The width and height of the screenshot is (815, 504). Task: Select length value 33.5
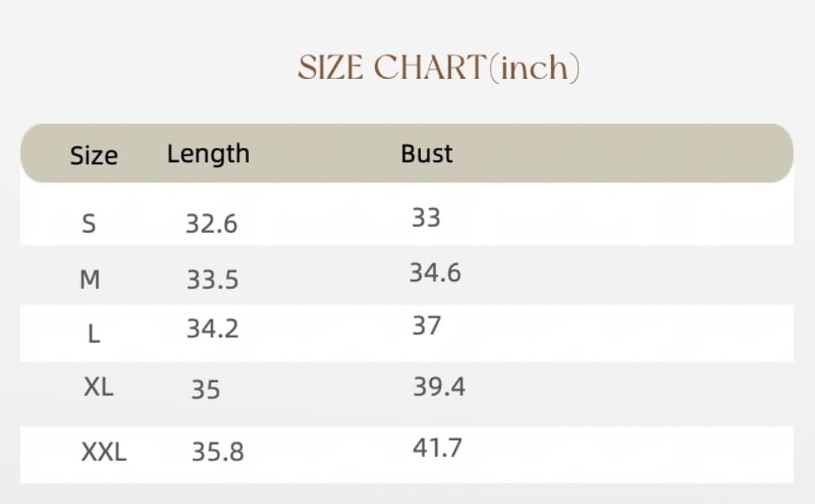[x=213, y=280]
